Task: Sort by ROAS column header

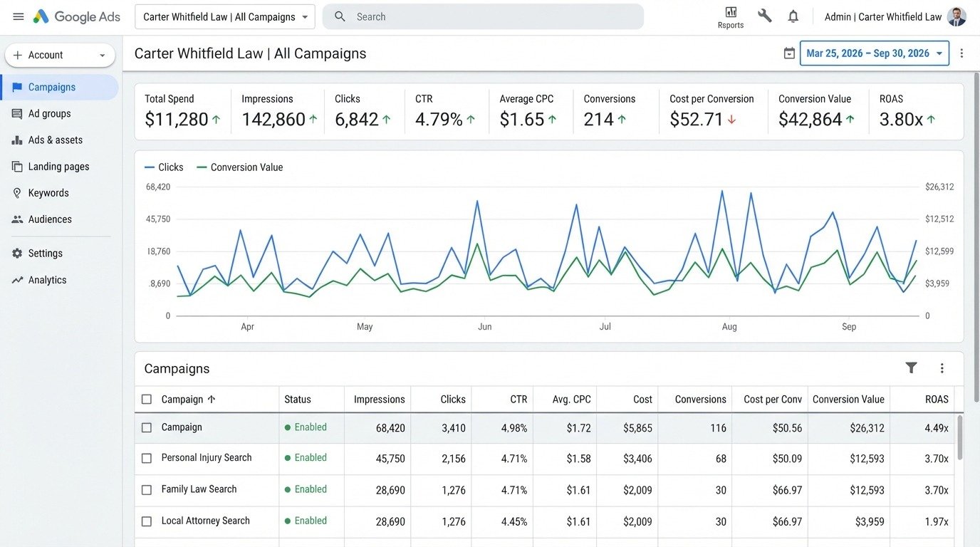Action: pyautogui.click(x=937, y=399)
